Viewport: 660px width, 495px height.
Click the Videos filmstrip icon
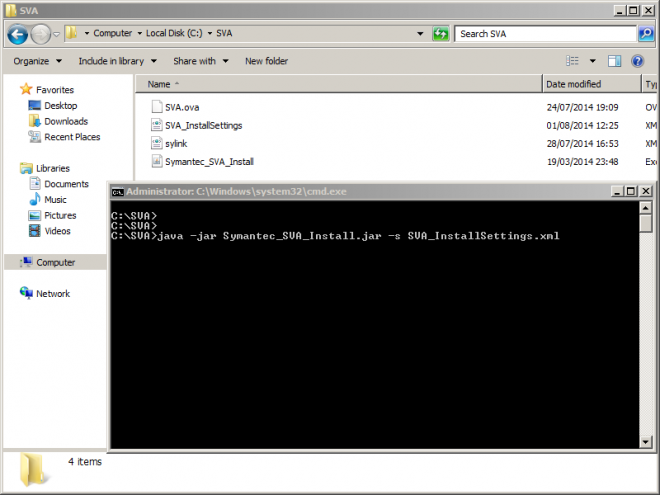35,231
